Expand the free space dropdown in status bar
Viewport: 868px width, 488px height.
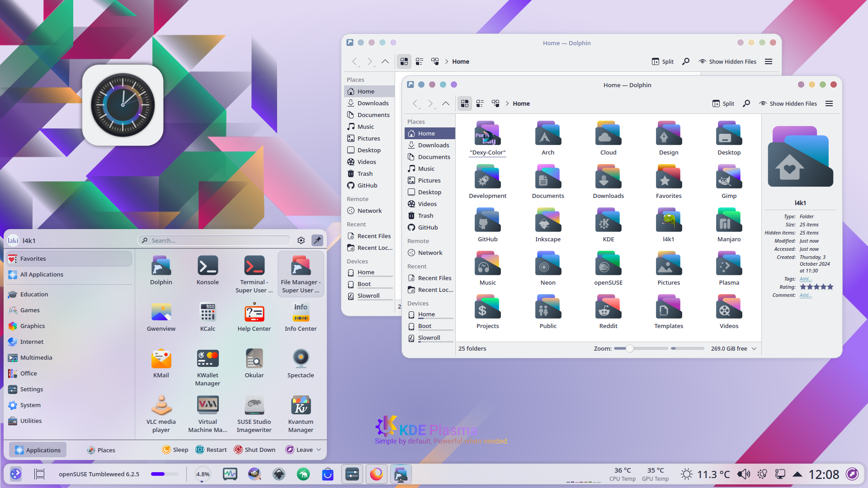[754, 348]
